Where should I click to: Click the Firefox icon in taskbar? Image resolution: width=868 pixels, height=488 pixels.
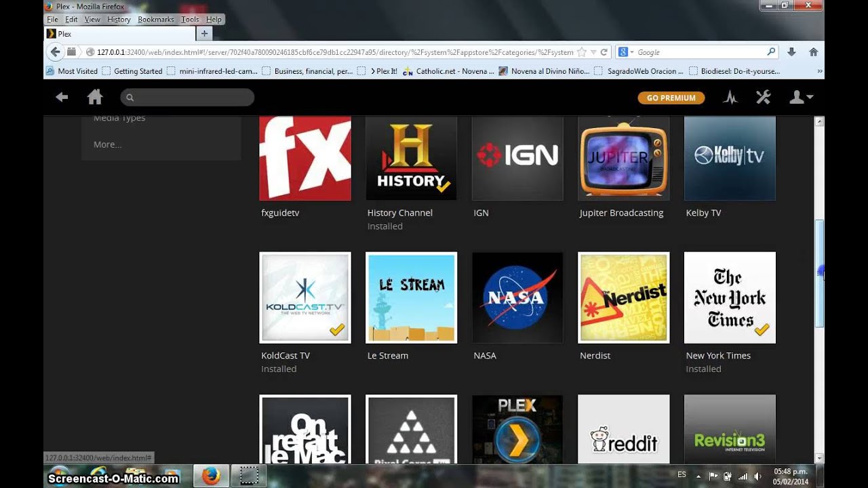tap(211, 476)
